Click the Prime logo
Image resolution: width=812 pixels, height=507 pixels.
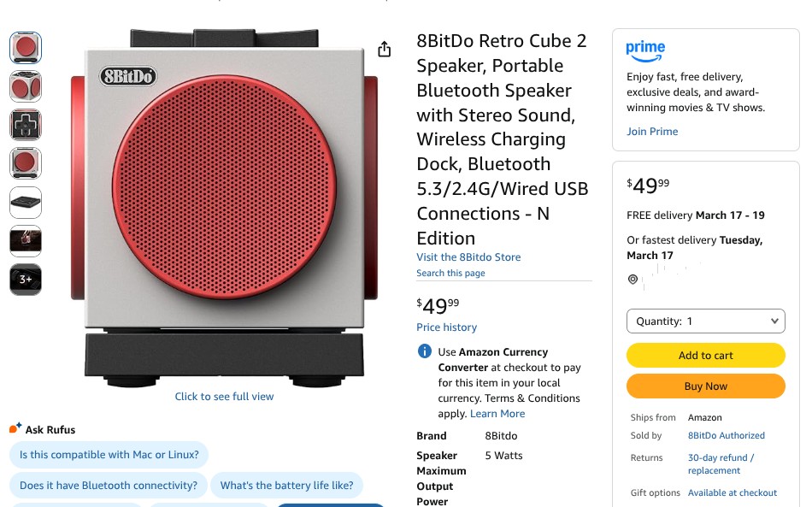tap(645, 51)
